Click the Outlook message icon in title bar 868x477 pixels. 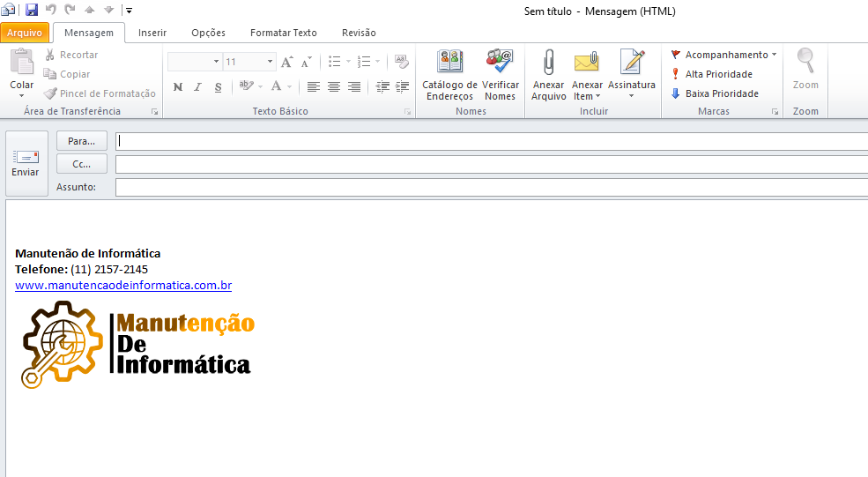pos(8,10)
